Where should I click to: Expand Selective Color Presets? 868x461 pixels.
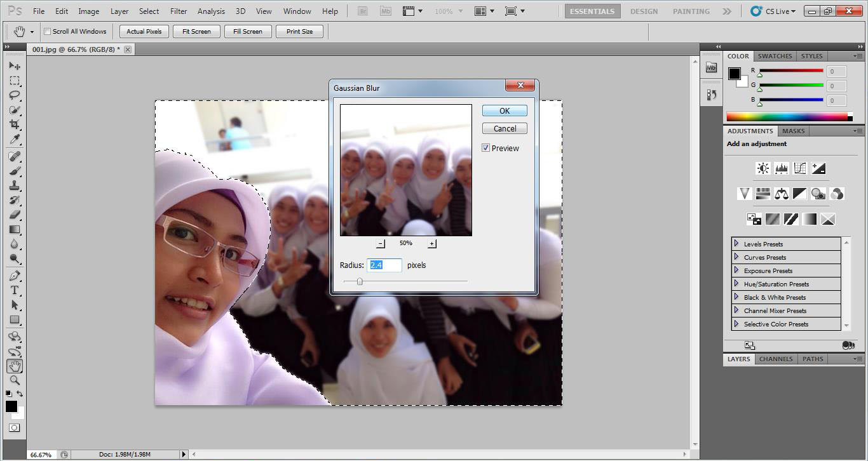tap(736, 324)
